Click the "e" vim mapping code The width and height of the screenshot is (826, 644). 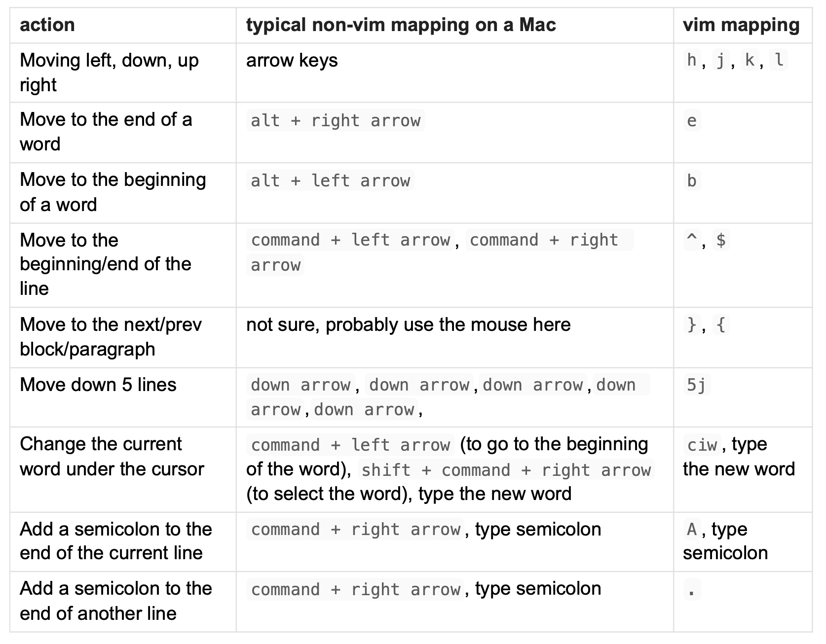pos(692,121)
